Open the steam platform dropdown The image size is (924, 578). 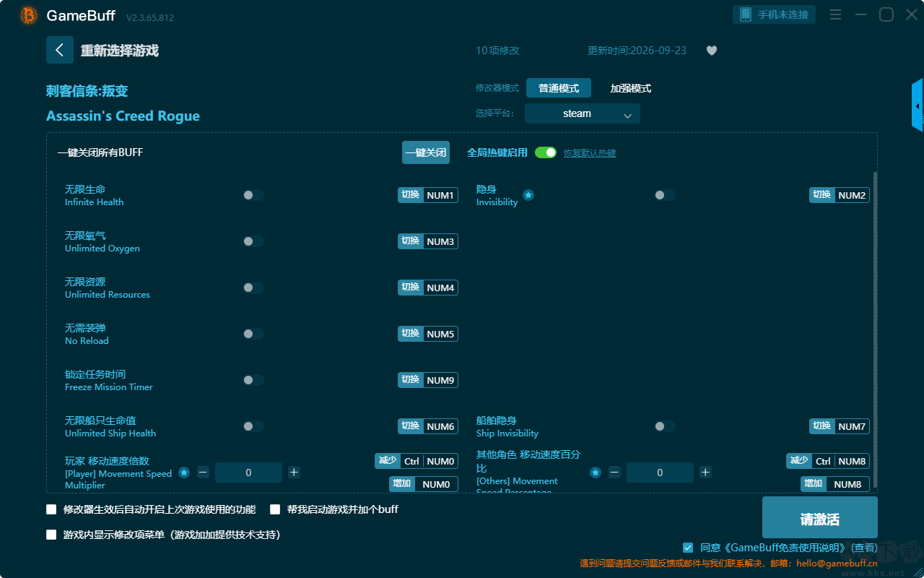(x=583, y=113)
